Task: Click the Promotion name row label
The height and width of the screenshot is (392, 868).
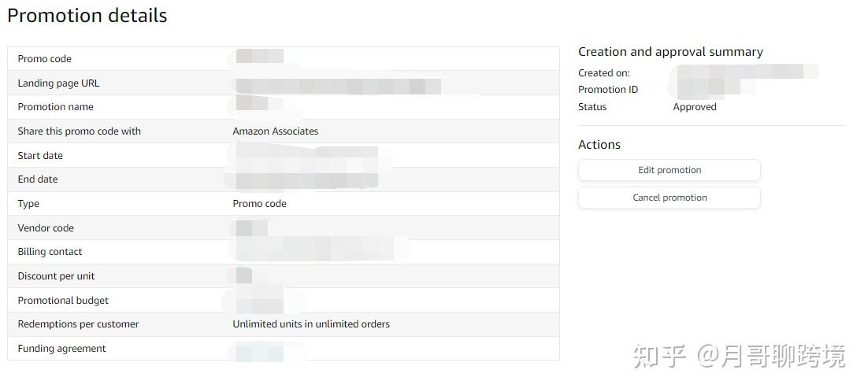Action: click(55, 107)
